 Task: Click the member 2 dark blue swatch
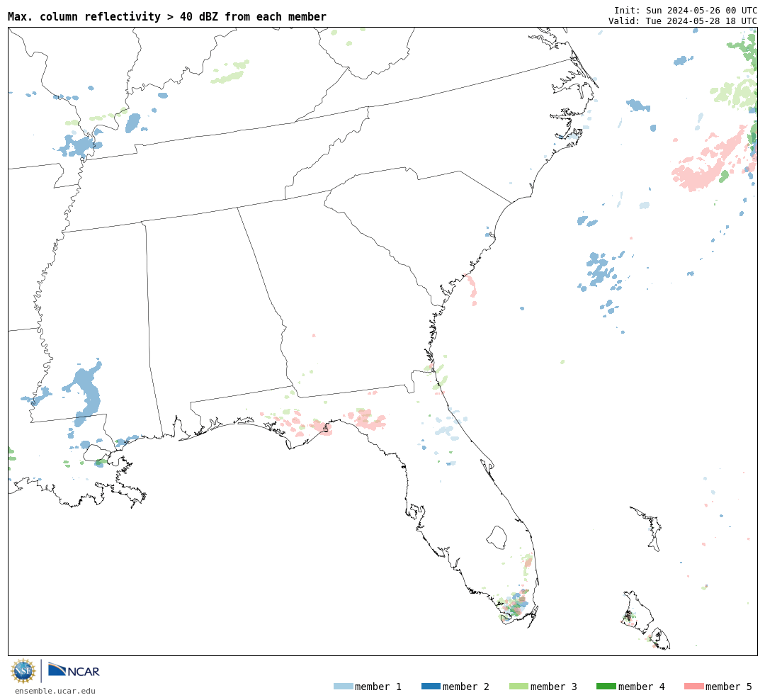tap(431, 687)
